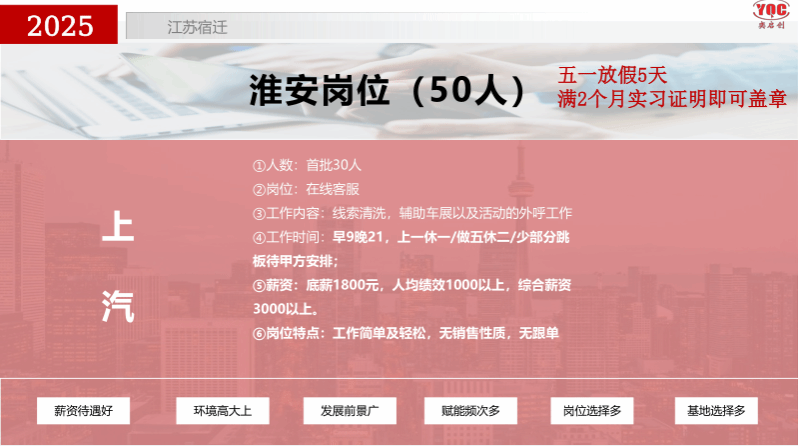Click the large white character 上
The image size is (798, 446).
[118, 227]
